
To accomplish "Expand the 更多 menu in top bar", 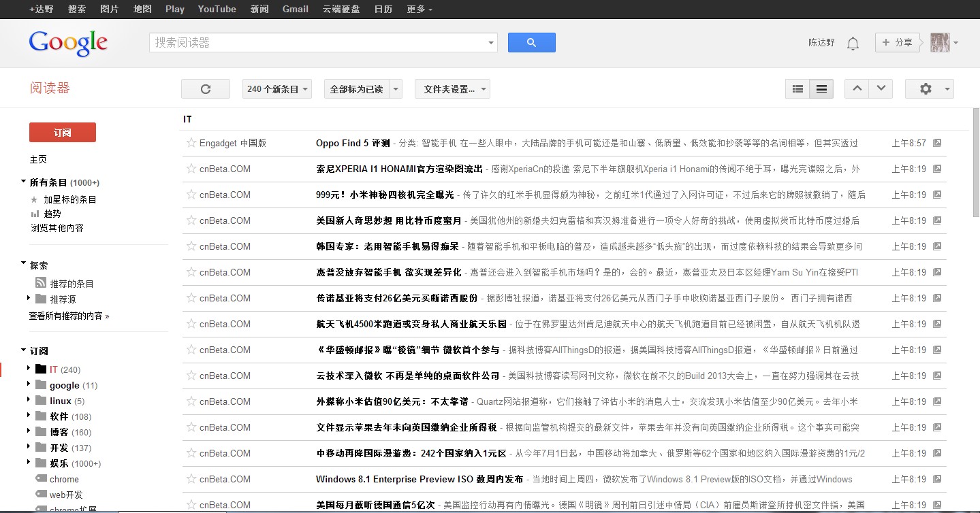I will pyautogui.click(x=420, y=9).
